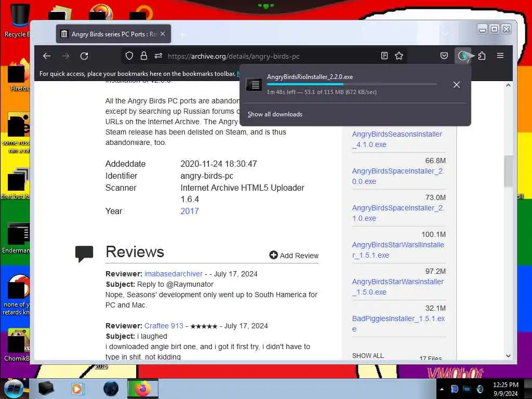Show hidden system tray icons
The image size is (532, 399).
(x=442, y=389)
